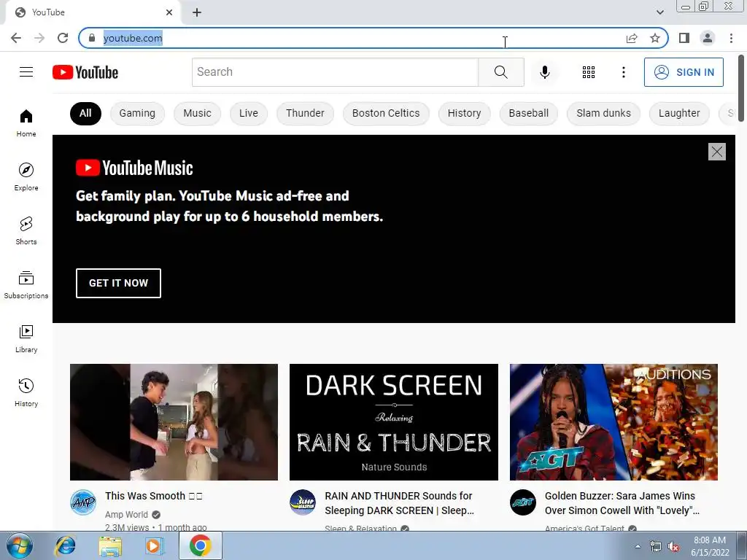Open the Windows Start menu
This screenshot has width=747, height=560.
tap(18, 545)
